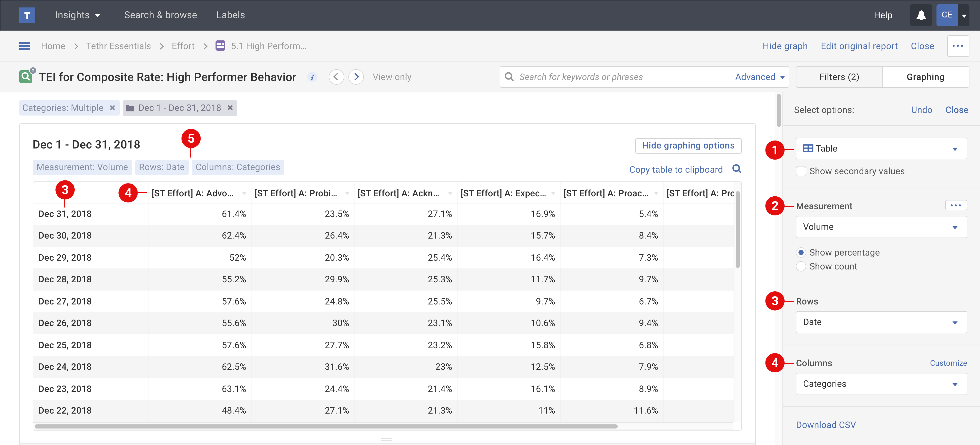Open the Rows Date dropdown
The width and height of the screenshot is (980, 445).
click(x=955, y=322)
